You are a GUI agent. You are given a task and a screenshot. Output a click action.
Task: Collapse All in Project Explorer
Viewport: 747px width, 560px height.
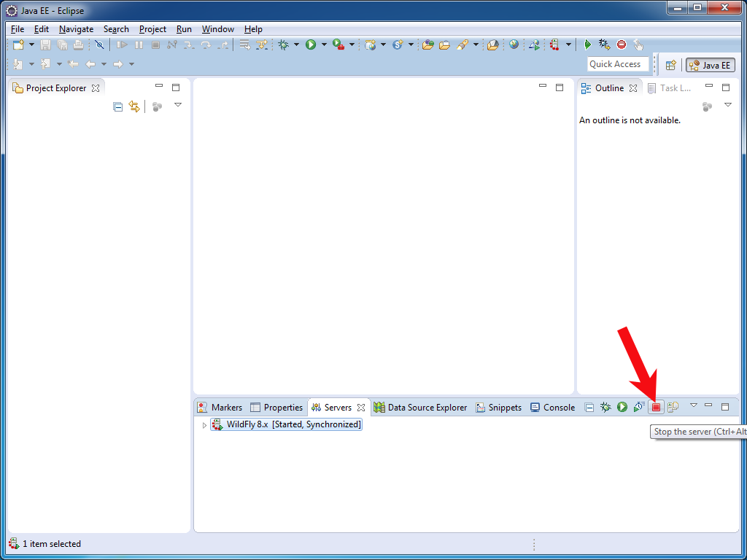pos(117,106)
